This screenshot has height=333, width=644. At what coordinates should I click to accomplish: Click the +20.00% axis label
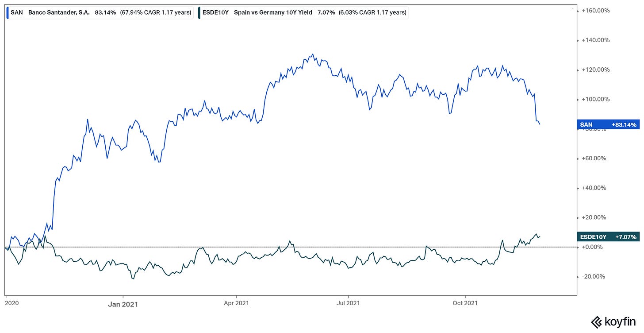pos(594,217)
